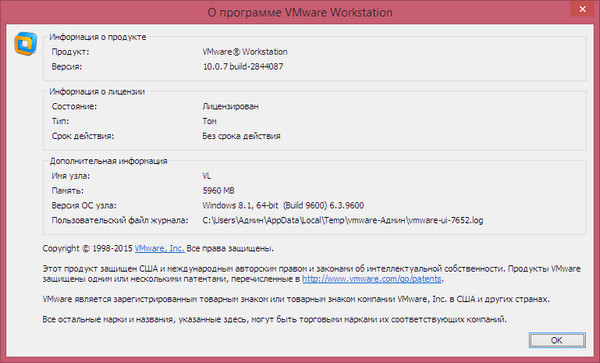This screenshot has height=363, width=600.
Task: Click the license status Лицензирован
Action: (231, 106)
